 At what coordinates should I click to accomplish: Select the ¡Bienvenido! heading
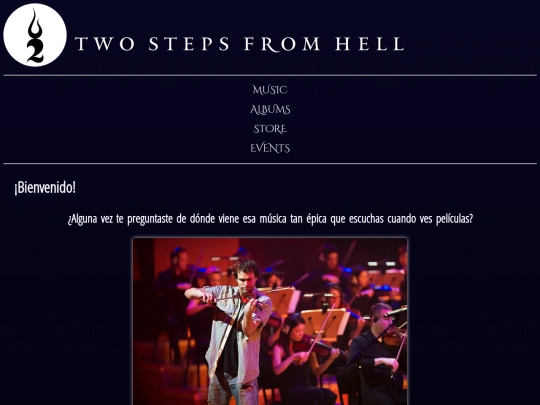point(45,188)
